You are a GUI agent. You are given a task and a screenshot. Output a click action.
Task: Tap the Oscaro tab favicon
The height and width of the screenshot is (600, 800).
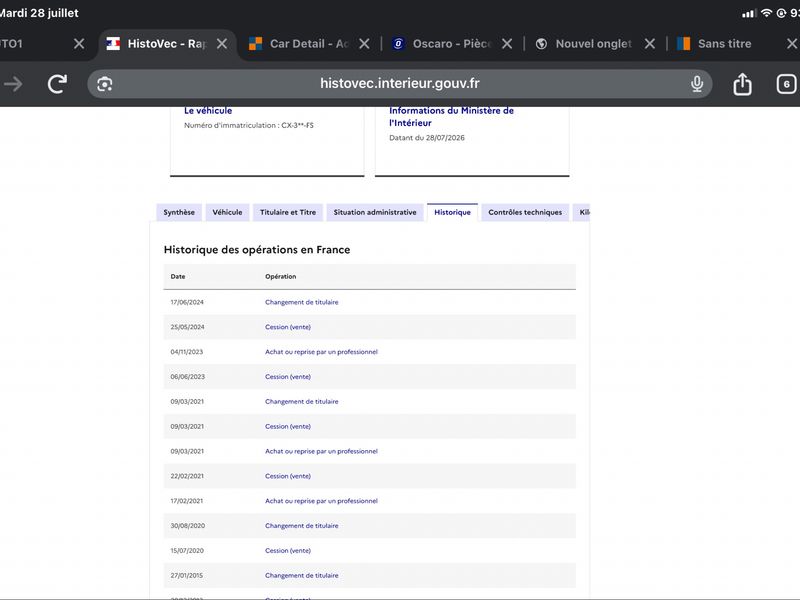click(398, 44)
